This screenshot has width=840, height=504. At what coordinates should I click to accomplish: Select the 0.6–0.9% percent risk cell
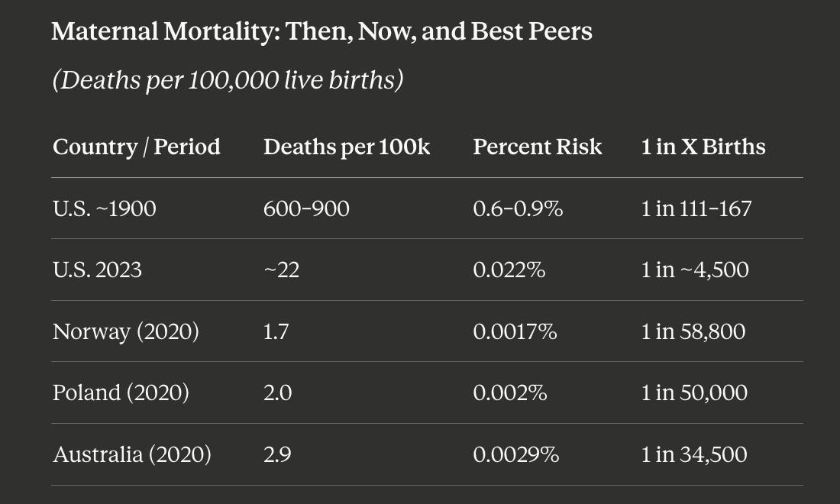(518, 208)
